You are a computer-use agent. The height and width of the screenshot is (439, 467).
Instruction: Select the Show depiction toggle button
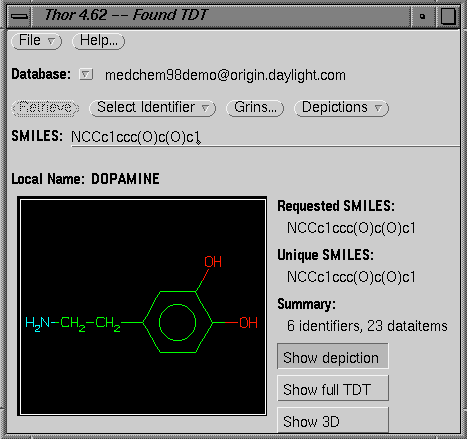333,356
